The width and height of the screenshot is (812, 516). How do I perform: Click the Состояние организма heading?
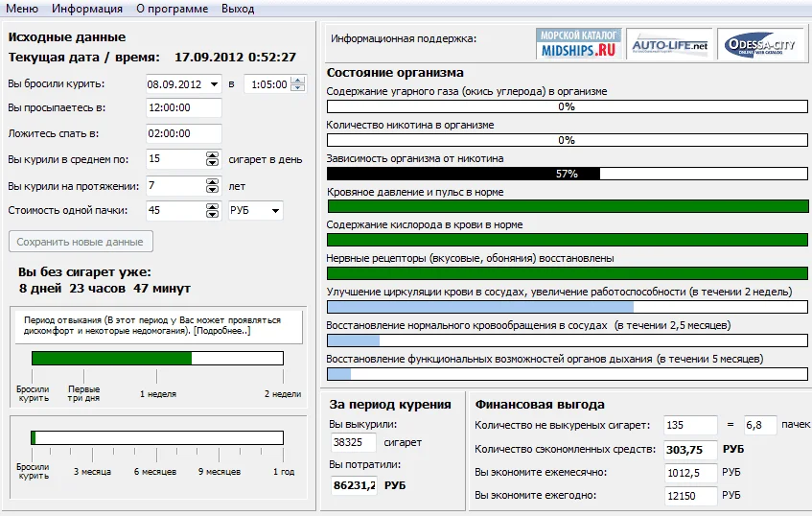[x=395, y=73]
